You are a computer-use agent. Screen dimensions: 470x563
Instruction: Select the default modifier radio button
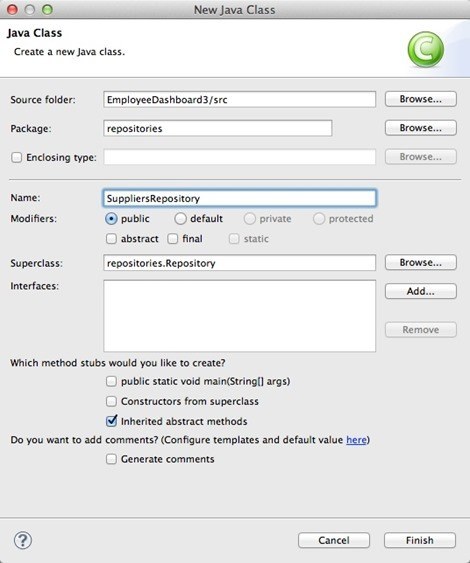coord(180,219)
